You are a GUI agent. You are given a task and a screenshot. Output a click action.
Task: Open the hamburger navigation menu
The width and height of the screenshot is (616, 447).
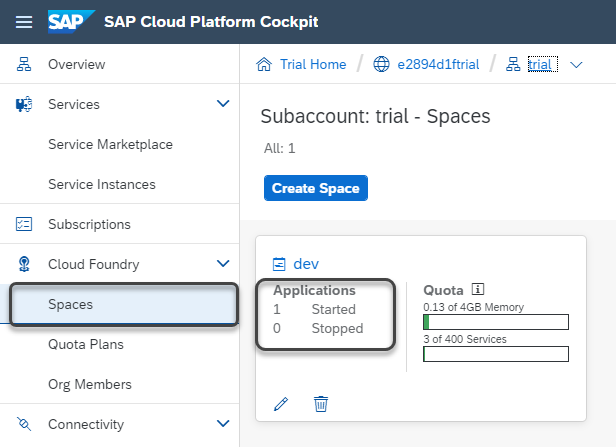tap(24, 22)
